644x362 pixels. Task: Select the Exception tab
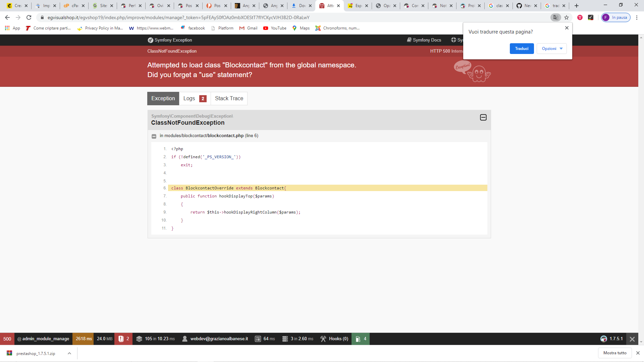pyautogui.click(x=163, y=99)
